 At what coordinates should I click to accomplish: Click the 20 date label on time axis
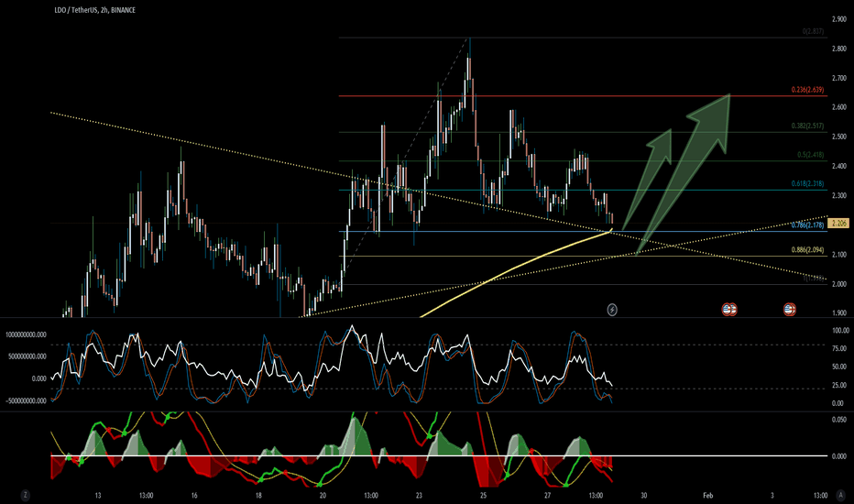pyautogui.click(x=323, y=495)
